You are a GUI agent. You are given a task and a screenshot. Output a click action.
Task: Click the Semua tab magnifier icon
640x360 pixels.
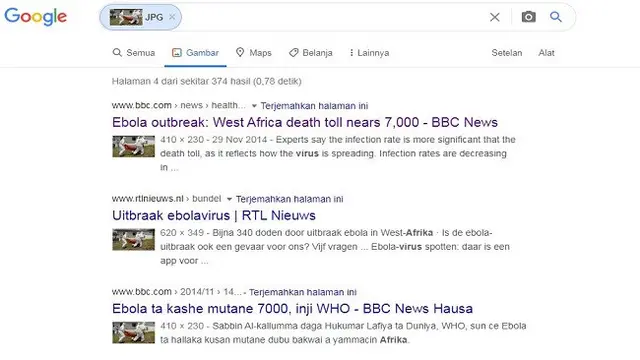coord(117,52)
